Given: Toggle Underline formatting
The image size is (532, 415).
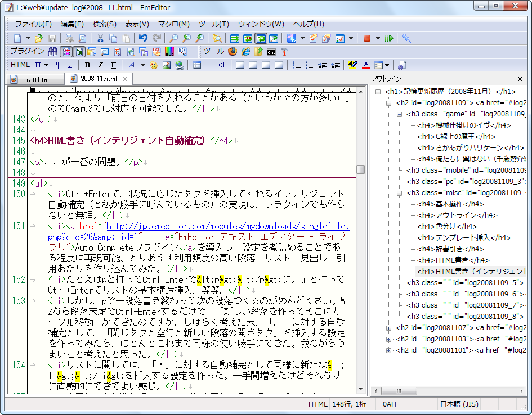Looking at the screenshot, I should 113,65.
